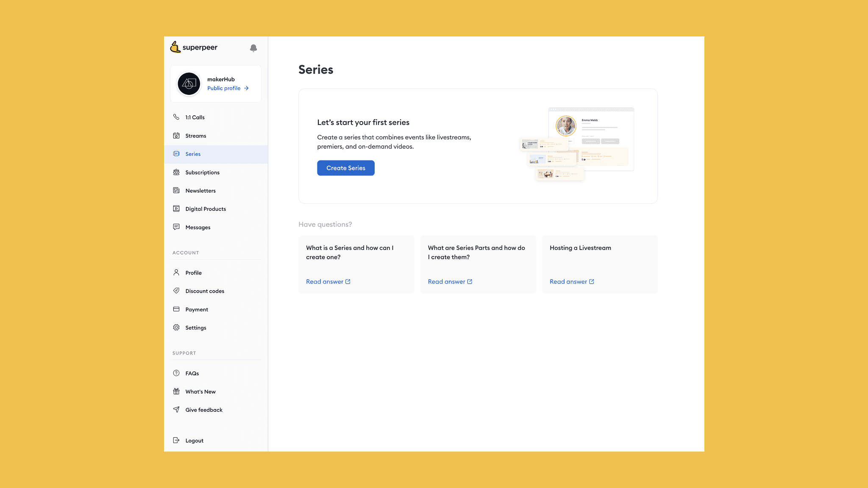Click the Messages chat icon
868x488 pixels.
(x=176, y=227)
